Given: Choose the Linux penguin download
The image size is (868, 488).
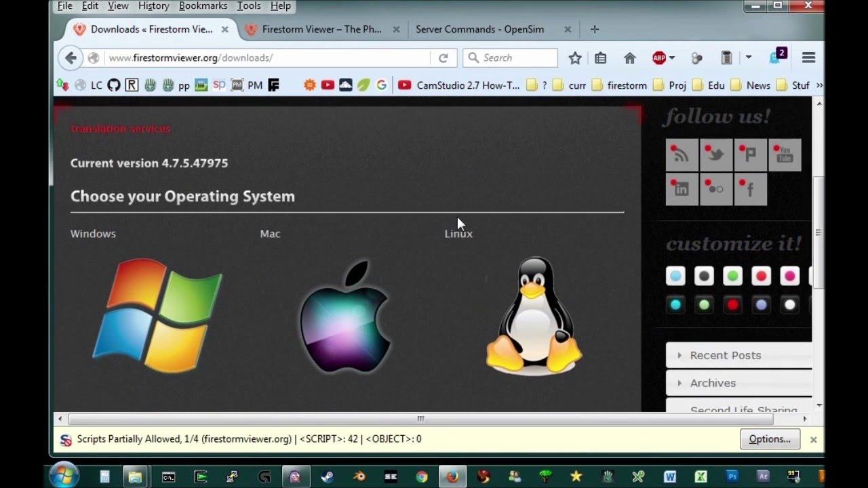Looking at the screenshot, I should (x=534, y=316).
